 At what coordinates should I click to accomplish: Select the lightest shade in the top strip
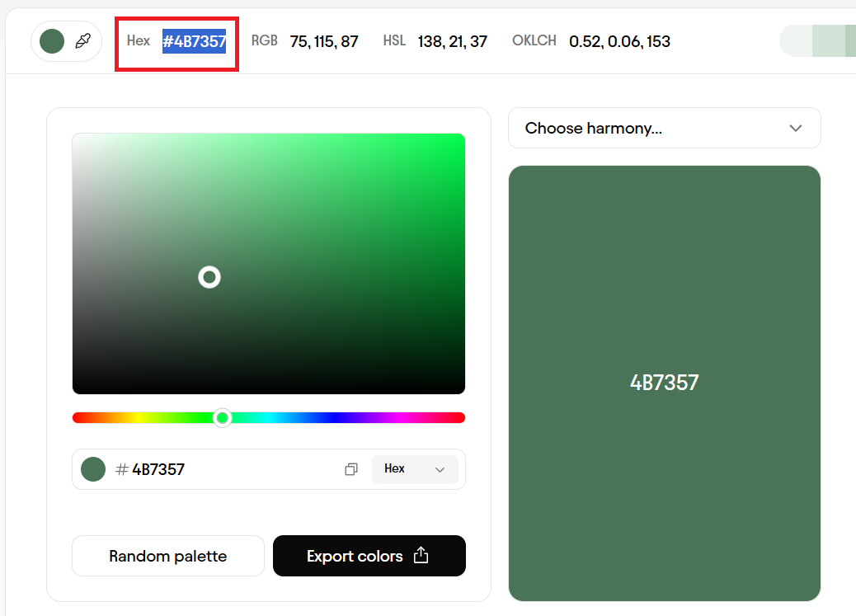796,41
